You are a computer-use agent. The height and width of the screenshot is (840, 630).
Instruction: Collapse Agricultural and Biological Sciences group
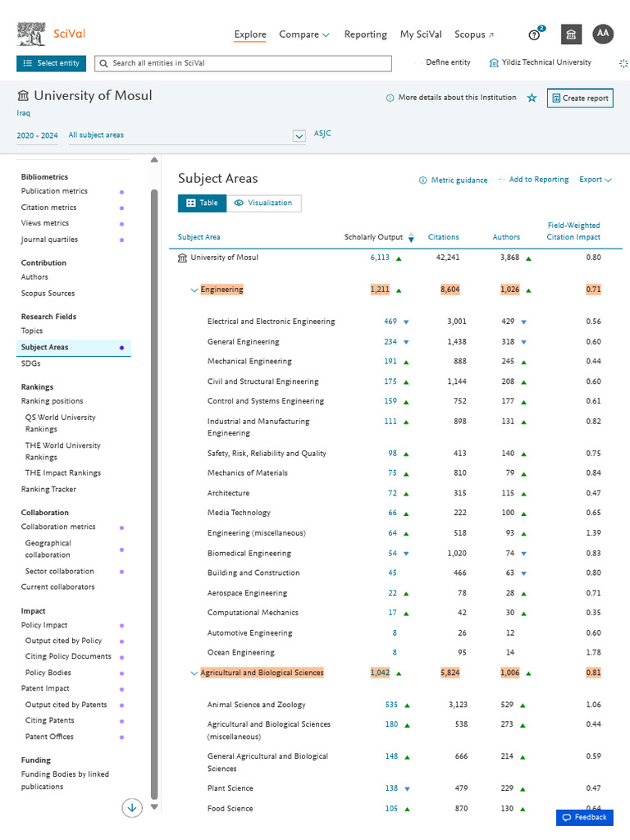pyautogui.click(x=194, y=673)
